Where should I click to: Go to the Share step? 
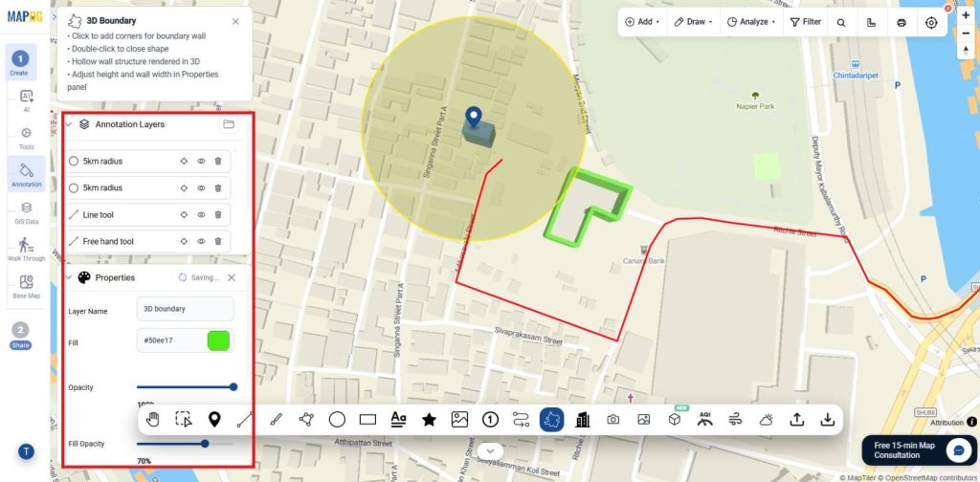pos(20,336)
